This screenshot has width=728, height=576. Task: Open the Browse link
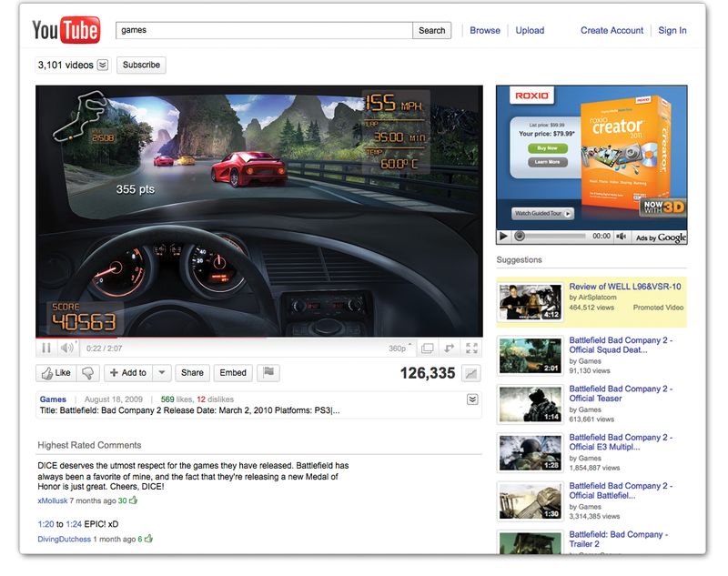(x=485, y=31)
